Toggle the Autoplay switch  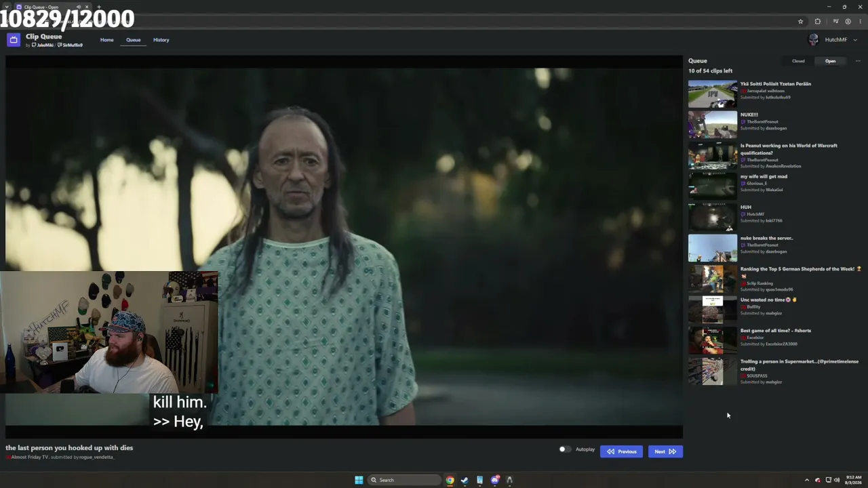[564, 449]
